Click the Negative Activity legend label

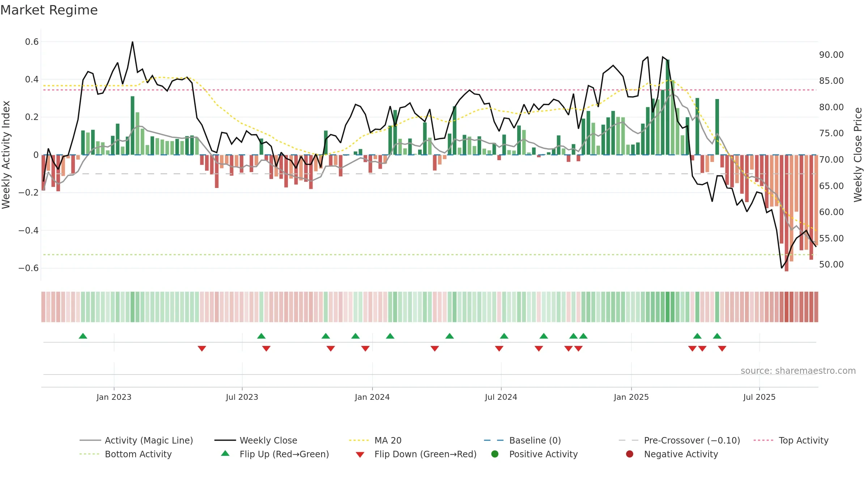[x=681, y=454]
